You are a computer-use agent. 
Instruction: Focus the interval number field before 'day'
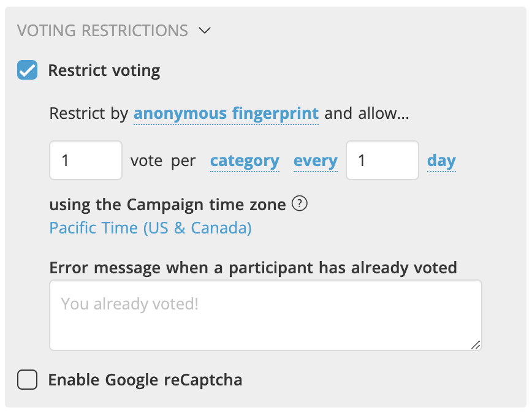point(382,161)
